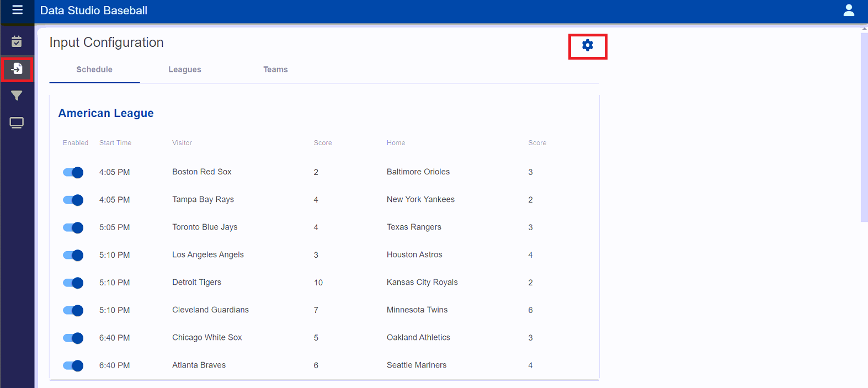Disable the Chicago White Sox game
The height and width of the screenshot is (388, 868).
pos(73,338)
